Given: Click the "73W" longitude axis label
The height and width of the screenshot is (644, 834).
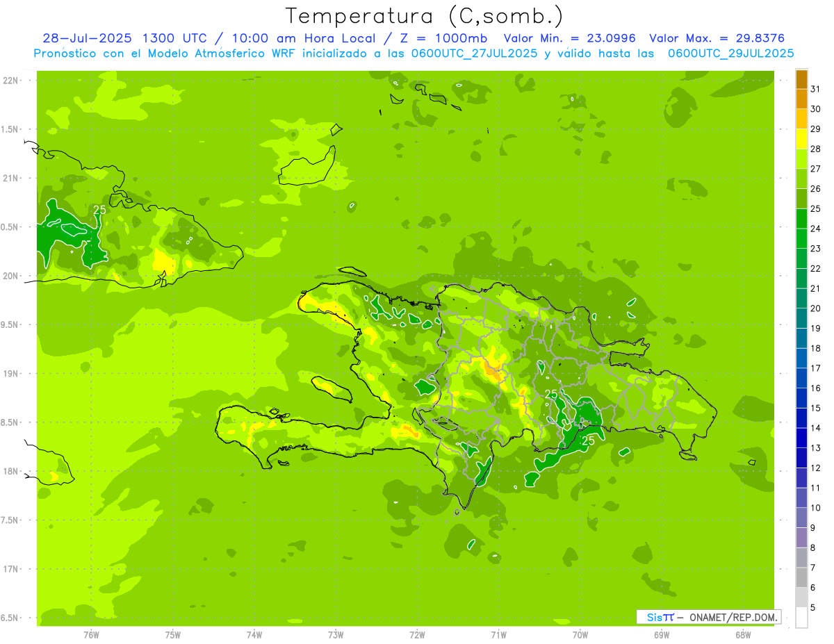Looking at the screenshot, I should click(x=336, y=635).
